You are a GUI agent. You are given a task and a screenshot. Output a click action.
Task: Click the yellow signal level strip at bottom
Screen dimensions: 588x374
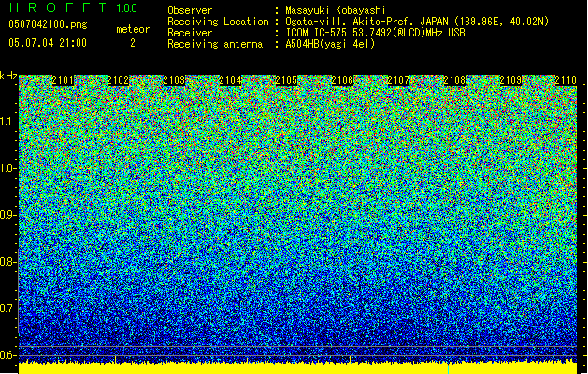click(x=298, y=368)
